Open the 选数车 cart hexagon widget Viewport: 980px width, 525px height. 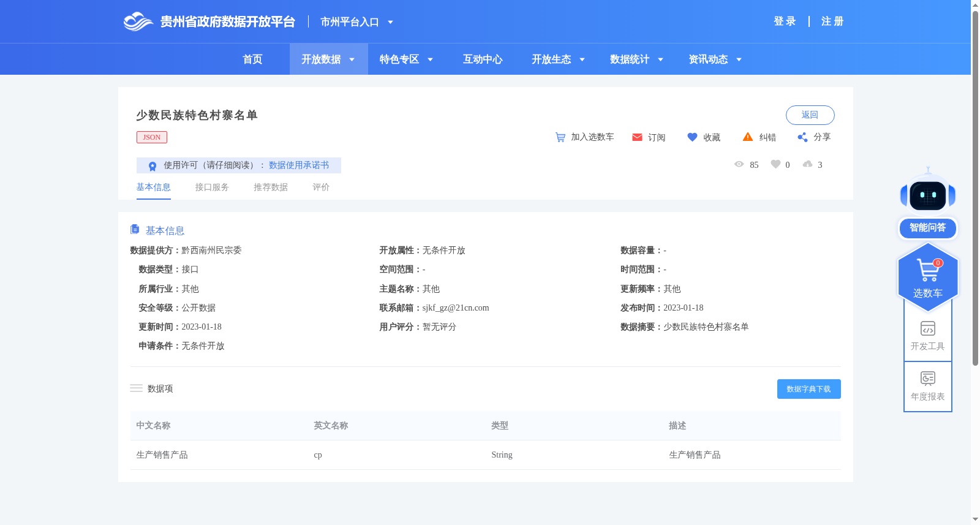[928, 277]
